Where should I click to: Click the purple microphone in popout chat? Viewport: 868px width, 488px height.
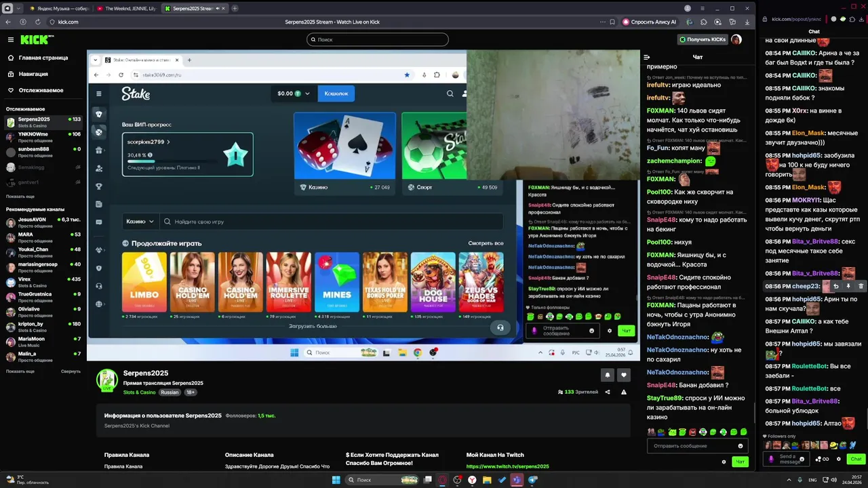coord(771,459)
